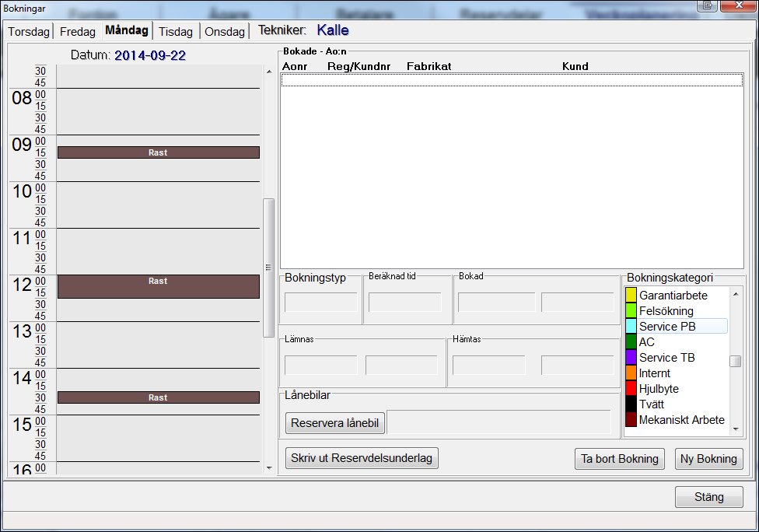The height and width of the screenshot is (532, 759).
Task: Click the Ta bort Bokning button
Action: (x=620, y=459)
